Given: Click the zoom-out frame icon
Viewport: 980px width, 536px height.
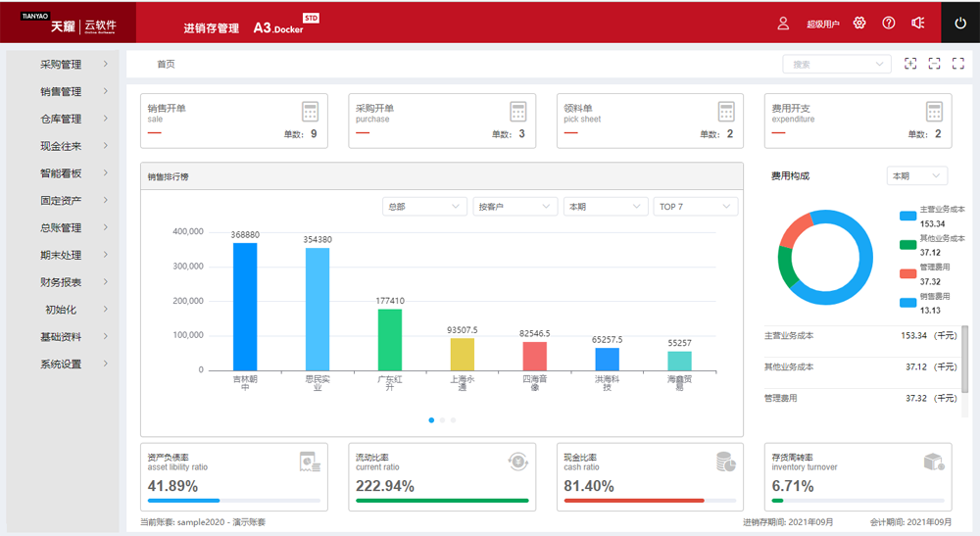Looking at the screenshot, I should click(934, 64).
